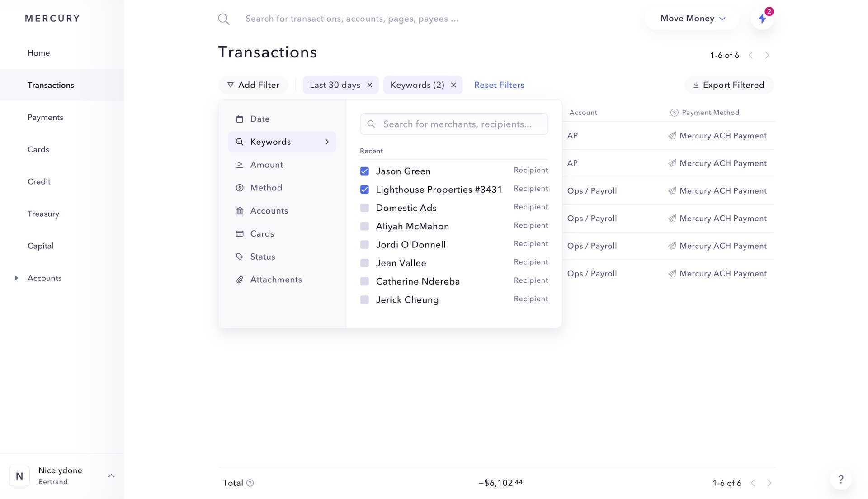Viewport: 868px width, 499px height.
Task: Click the Export Filtered button
Action: [x=728, y=85]
